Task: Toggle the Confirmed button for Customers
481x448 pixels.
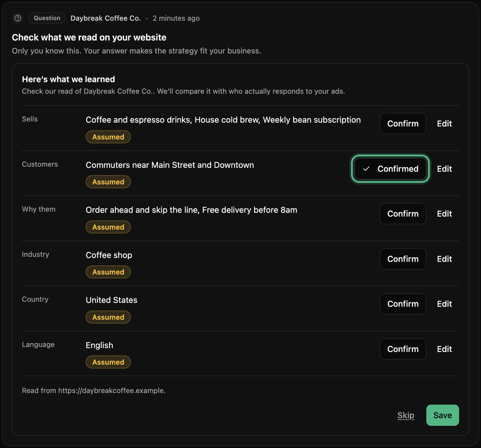Action: [391, 169]
